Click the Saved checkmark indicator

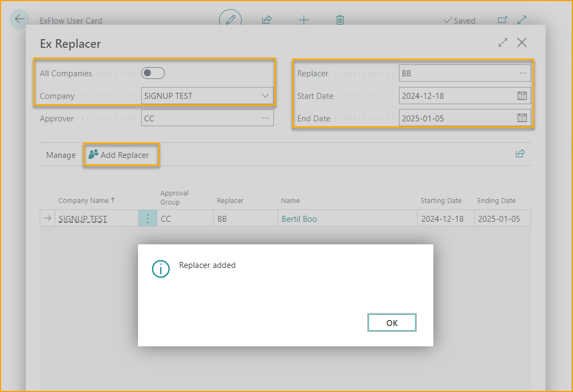(459, 20)
